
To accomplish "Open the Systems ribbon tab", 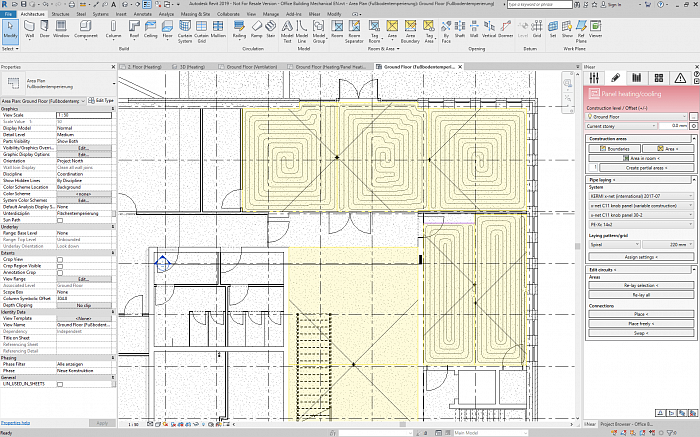I will (x=100, y=14).
